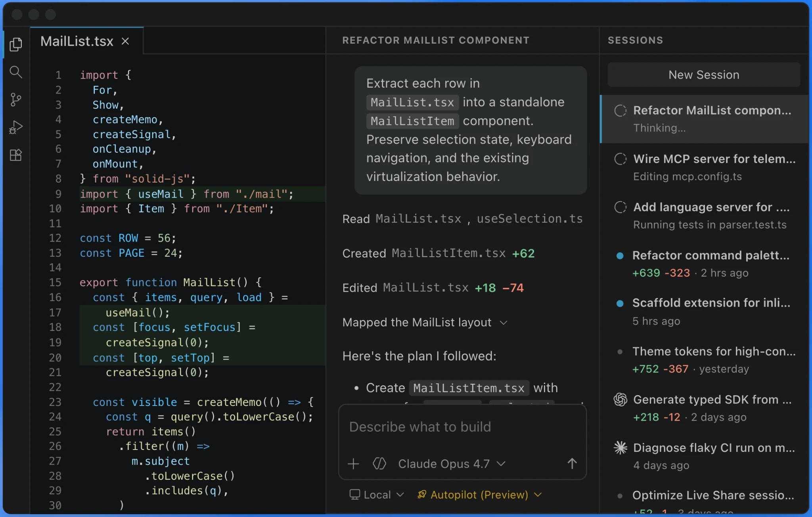Open the Local environment dropdown
Image resolution: width=812 pixels, height=517 pixels.
(x=377, y=494)
